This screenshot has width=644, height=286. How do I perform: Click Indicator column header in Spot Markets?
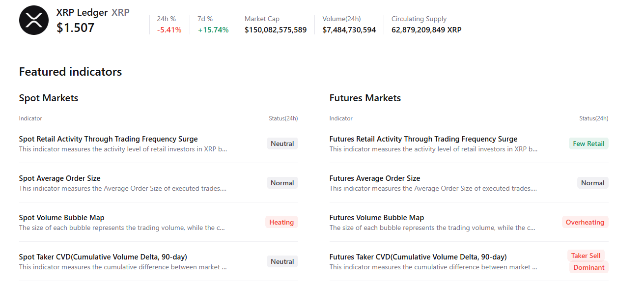coord(30,118)
